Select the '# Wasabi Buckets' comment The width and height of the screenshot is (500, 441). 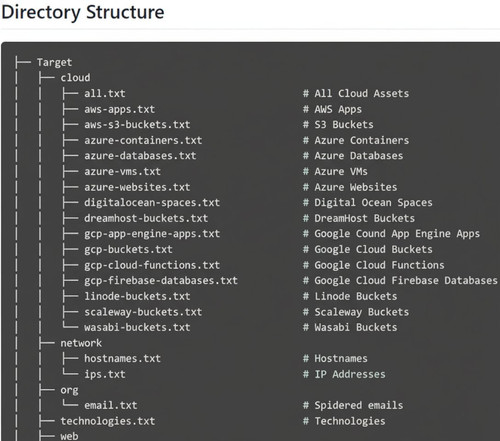tap(350, 327)
